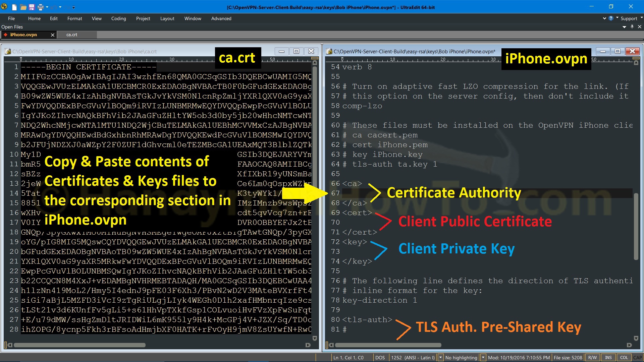
Task: Click scroll-right arrow in ca.crt window
Action: pyautogui.click(x=308, y=345)
